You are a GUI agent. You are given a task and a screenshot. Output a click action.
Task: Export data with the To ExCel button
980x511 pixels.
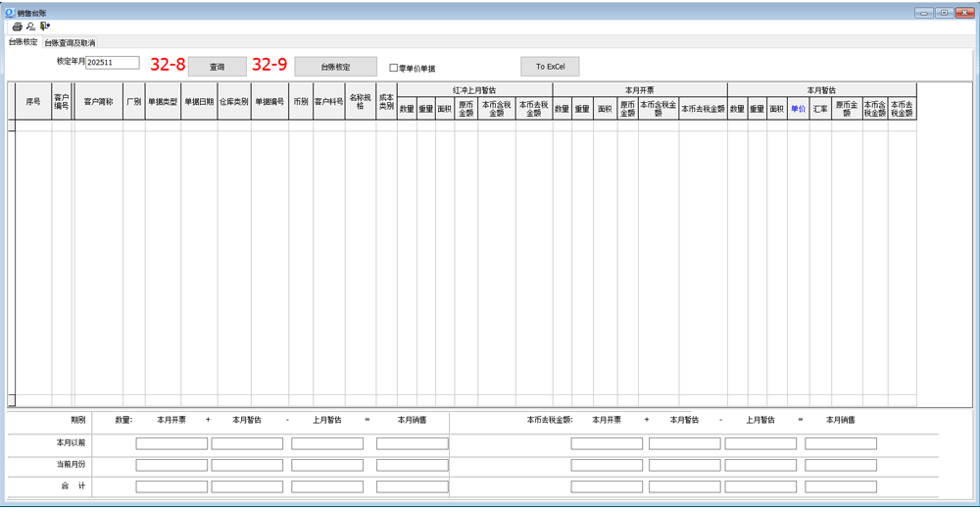tap(550, 67)
